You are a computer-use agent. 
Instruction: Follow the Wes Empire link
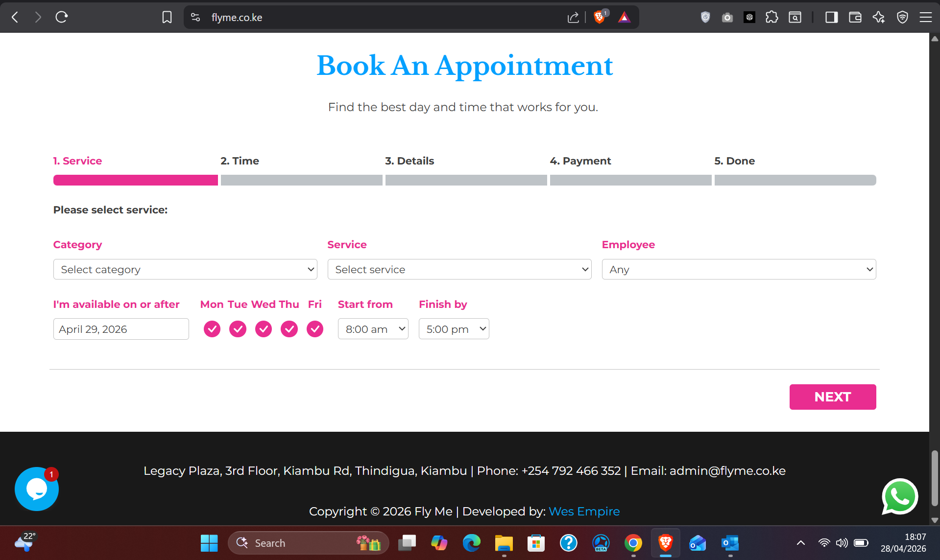pyautogui.click(x=584, y=512)
